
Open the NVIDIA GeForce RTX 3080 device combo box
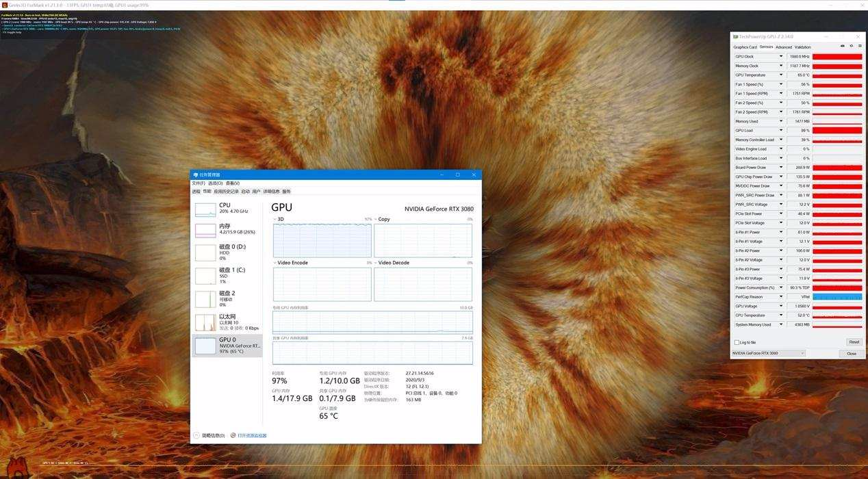[768, 353]
